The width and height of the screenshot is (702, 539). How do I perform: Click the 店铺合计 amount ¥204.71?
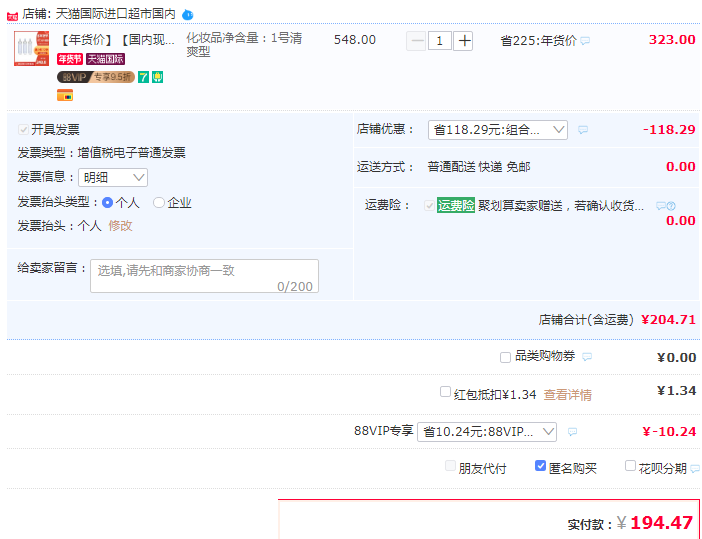click(668, 320)
